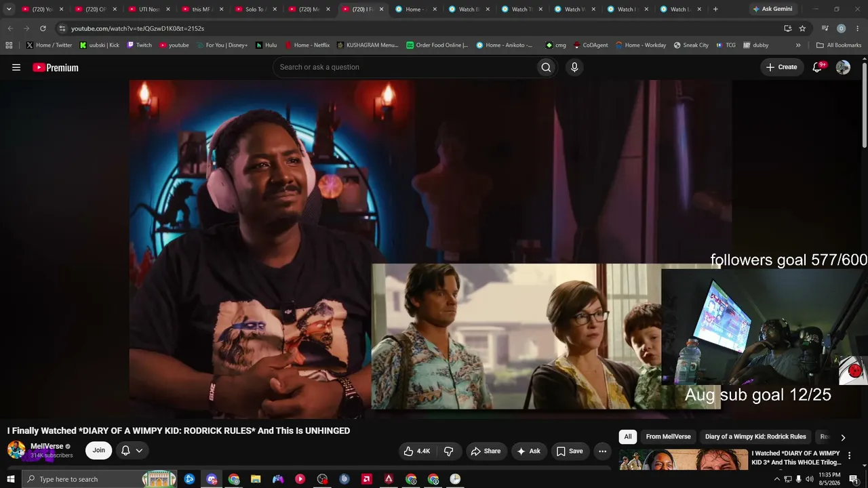Open the tab search dropdown in Chrome
The image size is (868, 488).
click(x=9, y=9)
